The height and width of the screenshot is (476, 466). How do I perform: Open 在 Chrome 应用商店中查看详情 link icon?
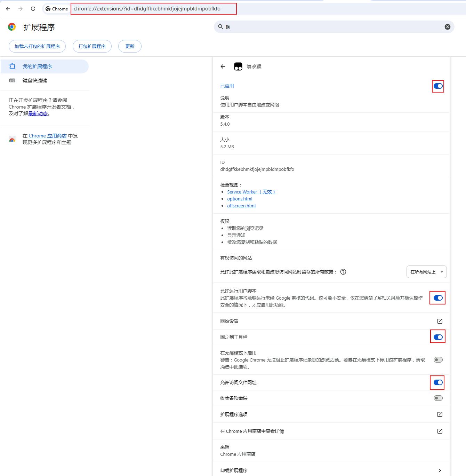pos(440,431)
